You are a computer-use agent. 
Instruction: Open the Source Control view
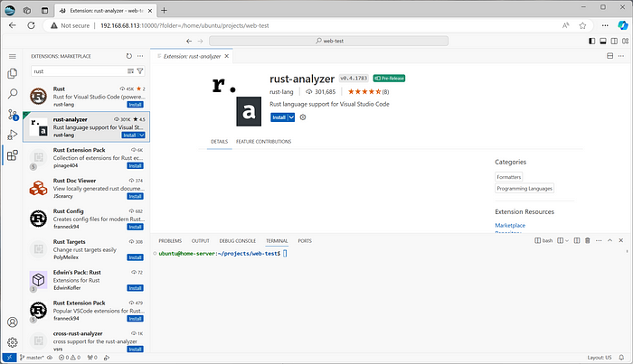pos(13,115)
